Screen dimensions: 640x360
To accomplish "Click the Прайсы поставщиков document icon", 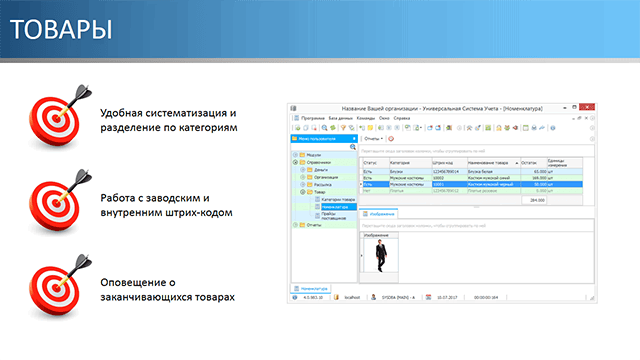I will 318,216.
